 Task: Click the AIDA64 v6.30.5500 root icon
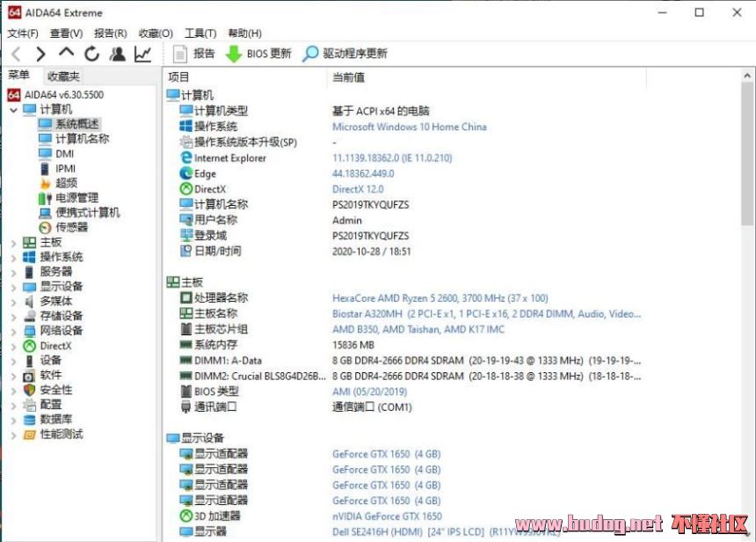pos(14,95)
